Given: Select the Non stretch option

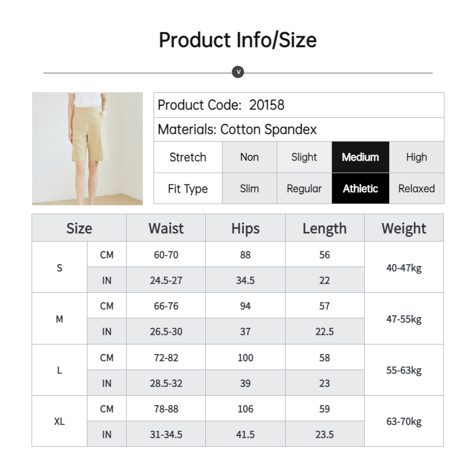Looking at the screenshot, I should [x=249, y=157].
